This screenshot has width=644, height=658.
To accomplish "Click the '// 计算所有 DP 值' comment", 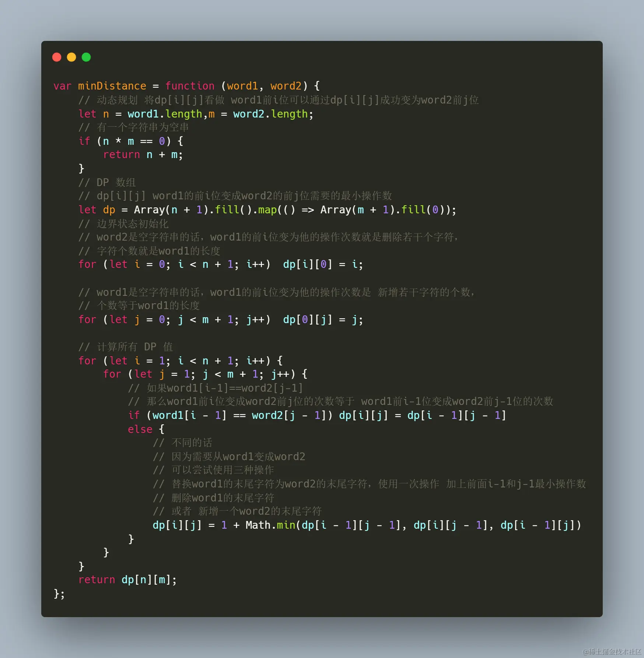I will [x=126, y=347].
